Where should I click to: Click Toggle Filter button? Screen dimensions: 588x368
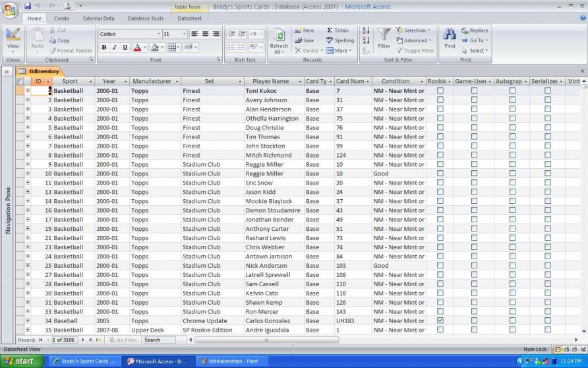click(x=415, y=51)
